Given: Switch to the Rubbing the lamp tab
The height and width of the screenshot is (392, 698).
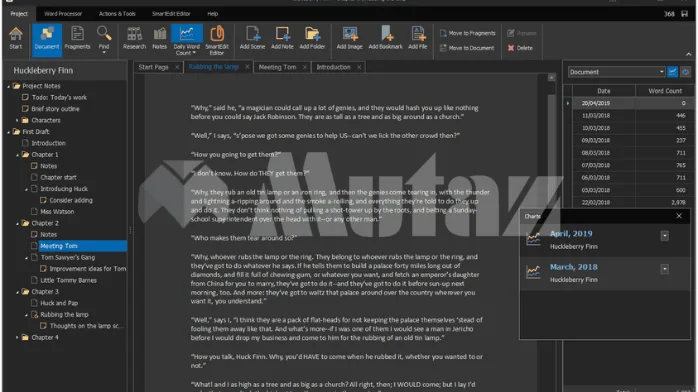Looking at the screenshot, I should coord(213,67).
